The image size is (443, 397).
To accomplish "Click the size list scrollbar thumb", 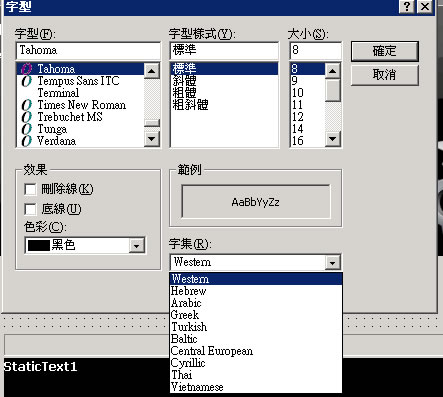I will click(332, 90).
